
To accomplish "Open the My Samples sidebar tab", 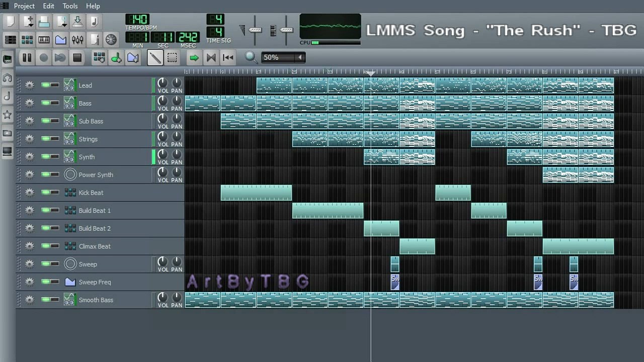I will pos(8,96).
